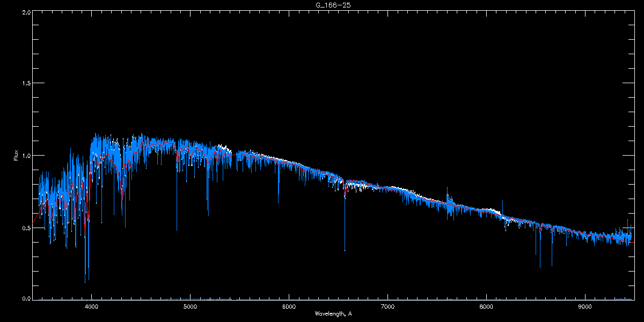Click the 0.0 tick label on y-axis
Image resolution: width=644 pixels, height=322 pixels.
(x=26, y=298)
